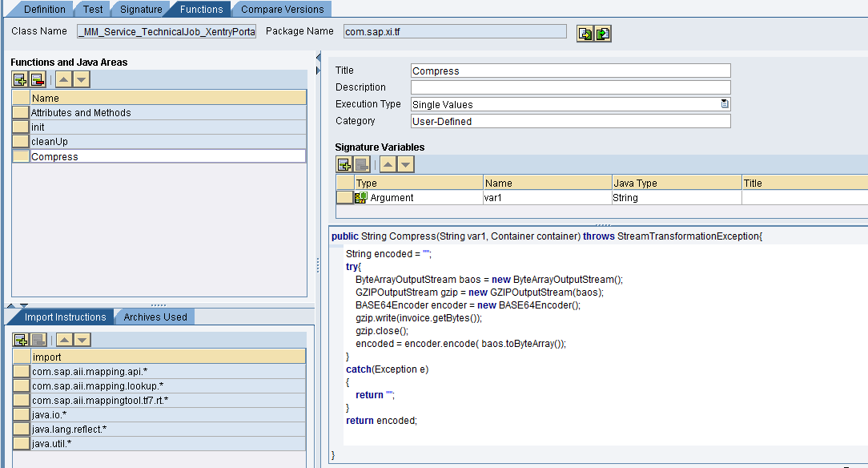Select row marker for the var1 argument

344,197
